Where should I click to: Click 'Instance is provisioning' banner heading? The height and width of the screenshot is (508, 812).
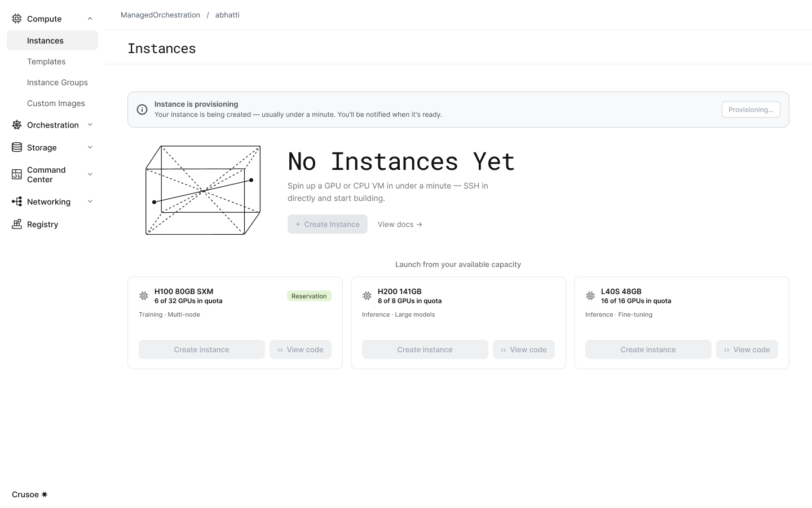click(196, 104)
